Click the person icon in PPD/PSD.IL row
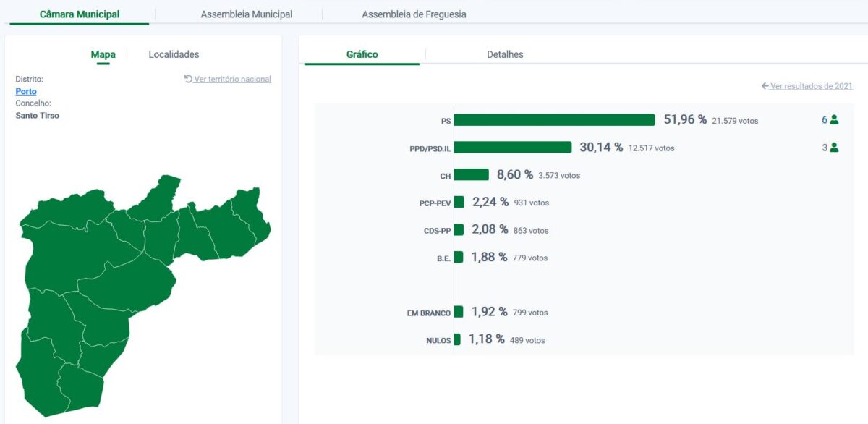Viewport: 868px width, 424px height. pos(834,148)
